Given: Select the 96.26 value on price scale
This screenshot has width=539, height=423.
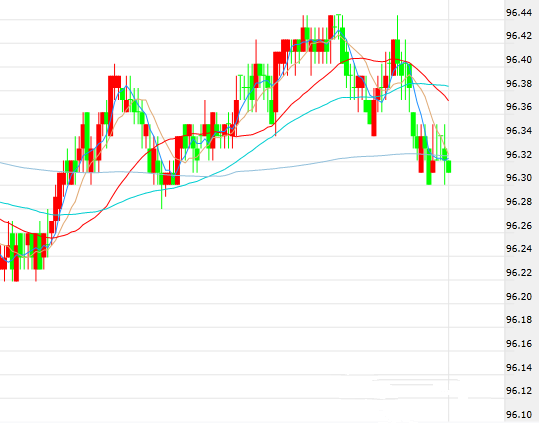Looking at the screenshot, I should (519, 226).
